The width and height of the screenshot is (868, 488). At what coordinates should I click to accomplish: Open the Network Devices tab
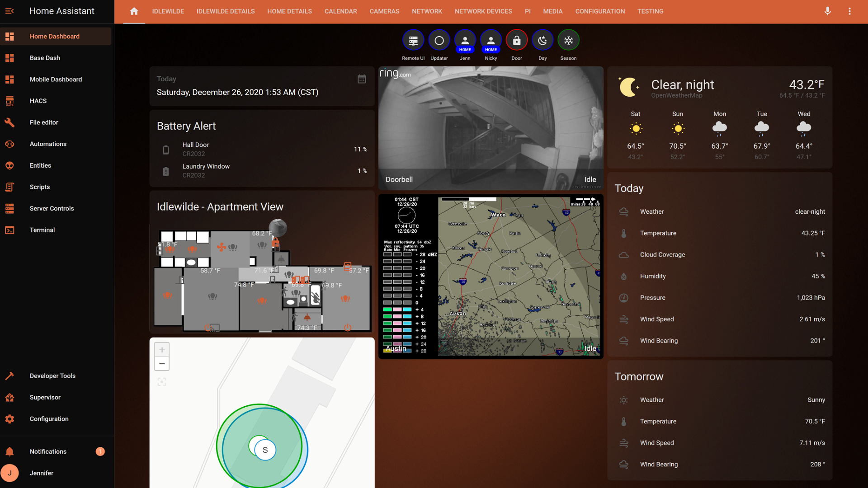pyautogui.click(x=483, y=11)
